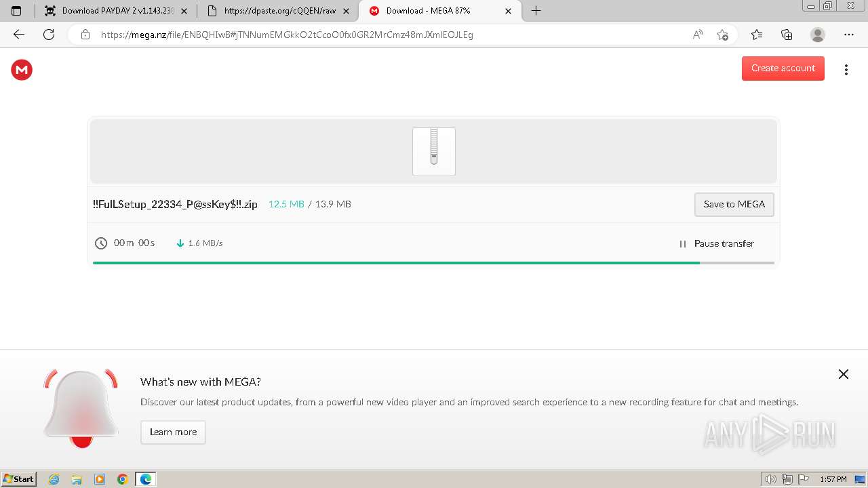This screenshot has height=488, width=868.
Task: Click the 12.5 MB downloaded size text
Action: (x=286, y=204)
